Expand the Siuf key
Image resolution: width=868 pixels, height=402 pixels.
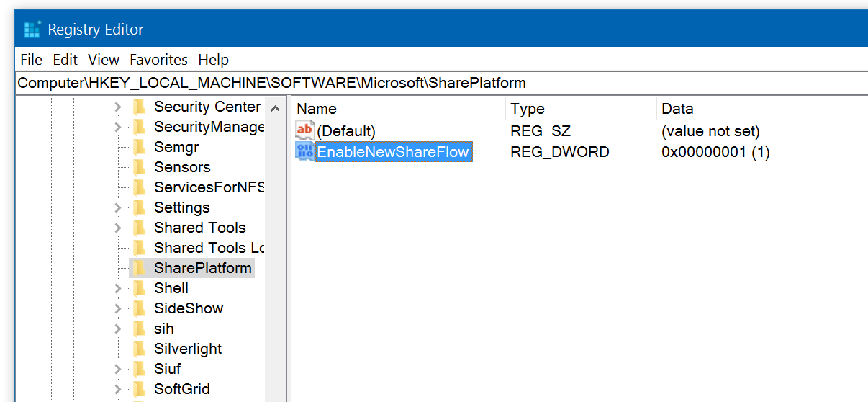coord(117,369)
